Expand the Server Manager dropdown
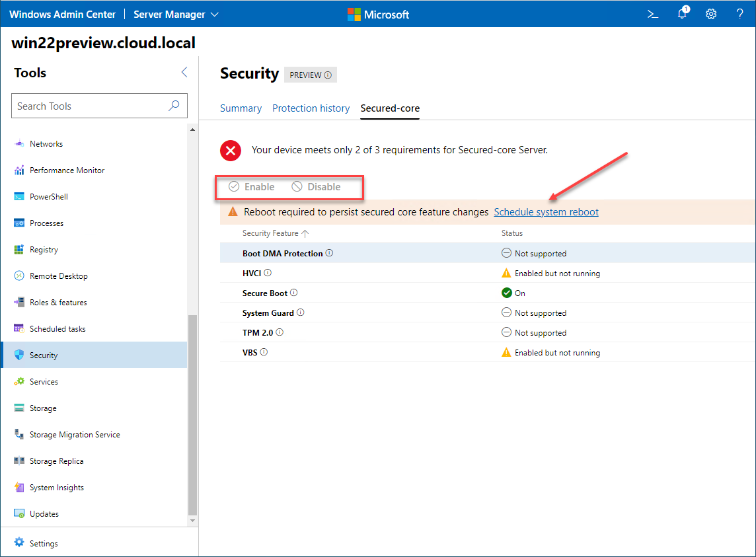756x557 pixels. click(x=176, y=15)
